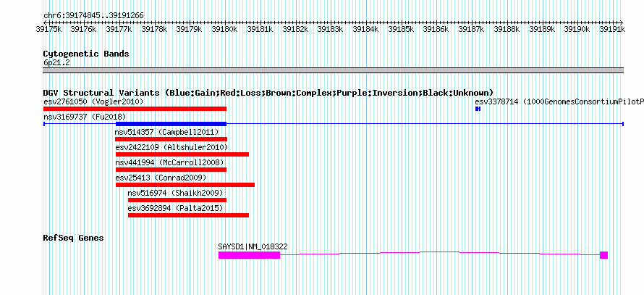Click the 39177k ruler tick label
Screen dimensions: 644x295
point(119,29)
